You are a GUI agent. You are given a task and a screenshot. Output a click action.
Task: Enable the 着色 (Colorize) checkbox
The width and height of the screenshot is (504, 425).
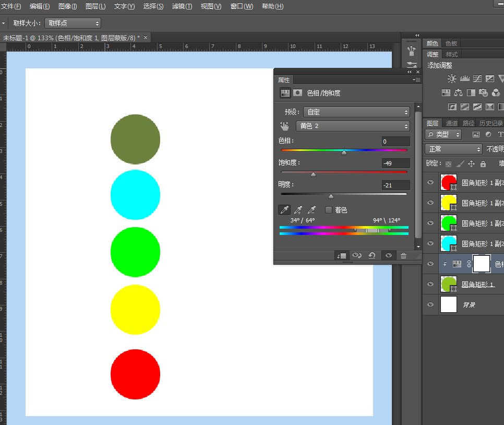(329, 210)
